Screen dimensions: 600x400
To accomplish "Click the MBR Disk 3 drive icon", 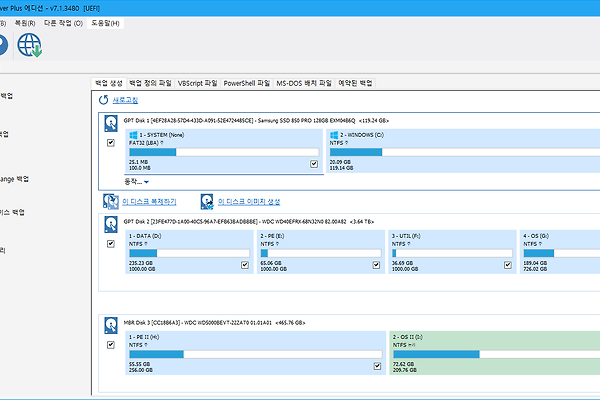I will point(112,323).
